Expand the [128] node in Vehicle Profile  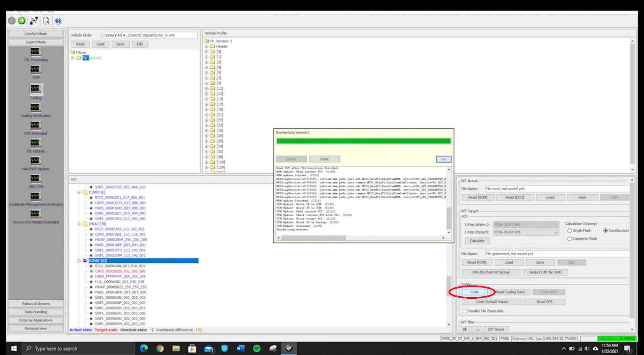(206, 162)
